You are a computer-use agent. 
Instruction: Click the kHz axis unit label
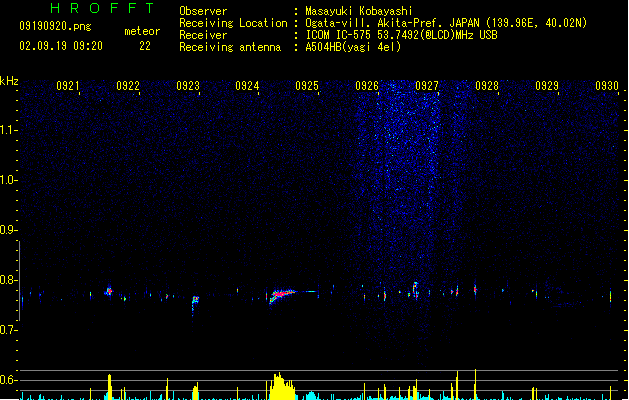pyautogui.click(x=9, y=81)
